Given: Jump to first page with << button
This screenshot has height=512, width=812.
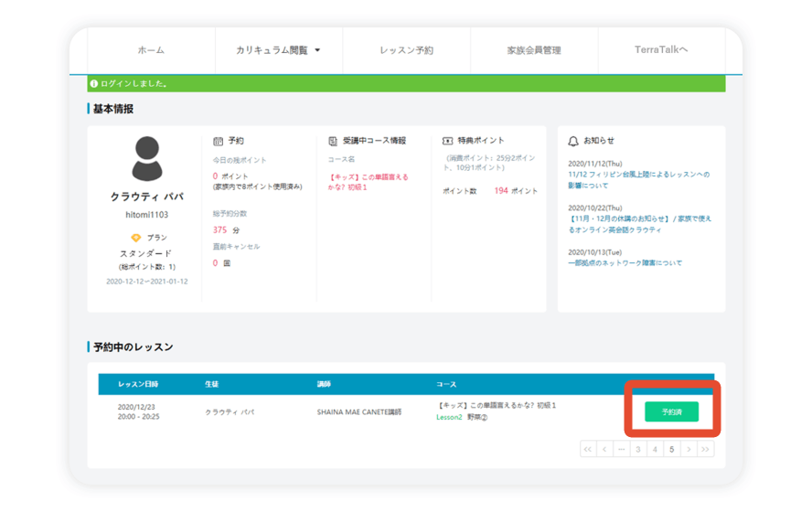Looking at the screenshot, I should [588, 449].
